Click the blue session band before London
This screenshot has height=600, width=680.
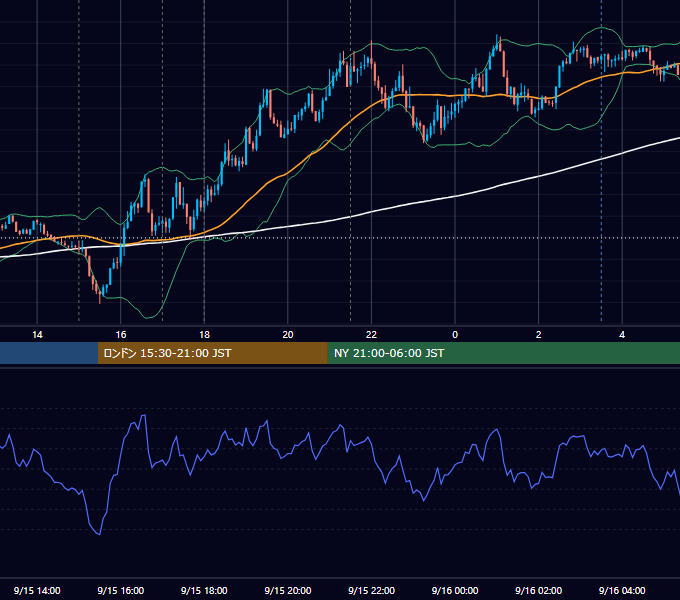[49, 353]
